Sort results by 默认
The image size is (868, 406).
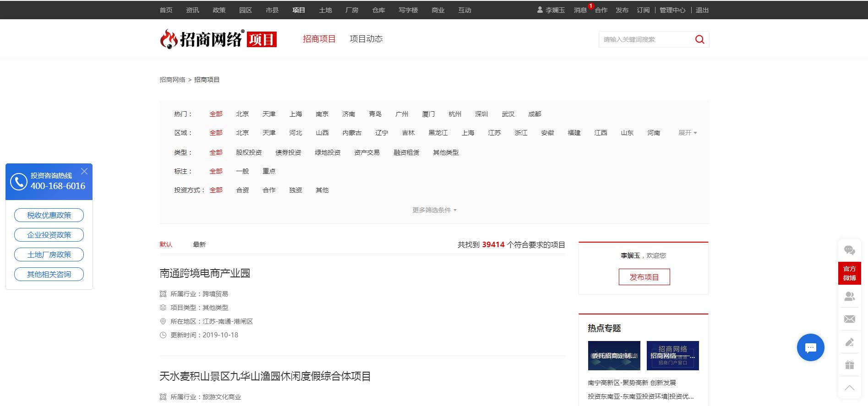pyautogui.click(x=166, y=244)
